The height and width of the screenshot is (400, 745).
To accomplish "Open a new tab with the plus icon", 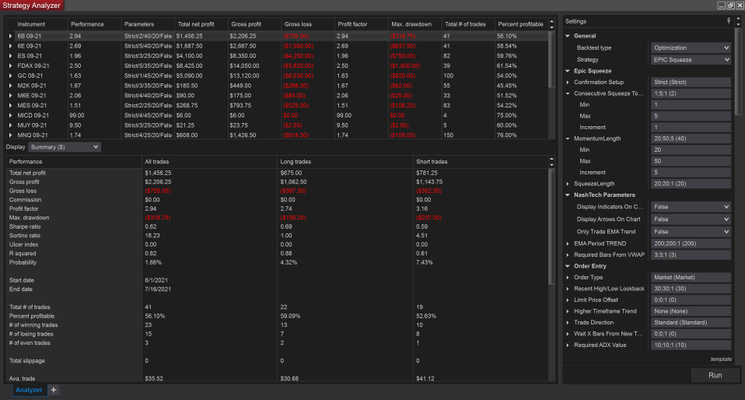I will tap(54, 389).
